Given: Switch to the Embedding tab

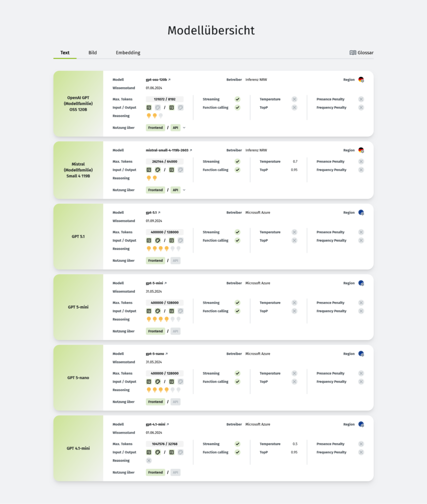Looking at the screenshot, I should click(x=128, y=53).
